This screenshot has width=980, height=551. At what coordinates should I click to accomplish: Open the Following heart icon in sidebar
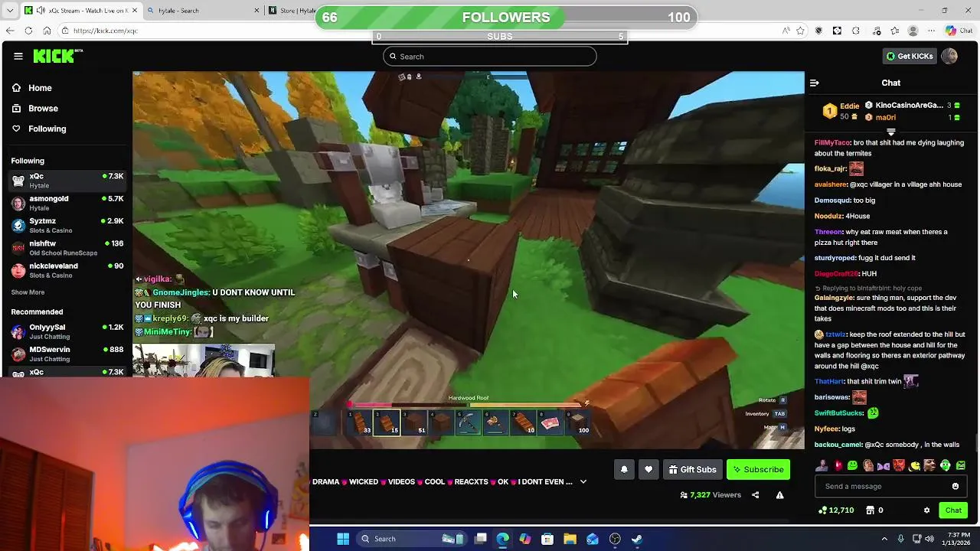click(x=17, y=129)
